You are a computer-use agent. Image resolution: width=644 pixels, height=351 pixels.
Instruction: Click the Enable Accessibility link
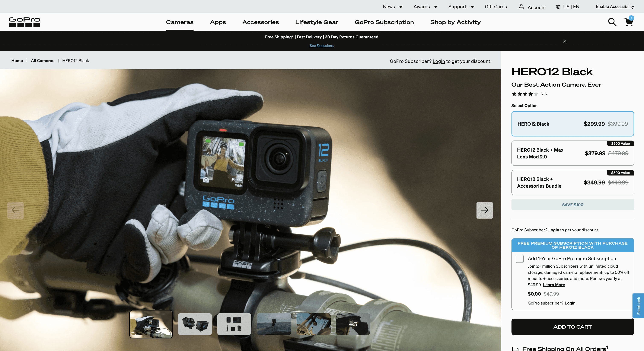click(x=615, y=6)
